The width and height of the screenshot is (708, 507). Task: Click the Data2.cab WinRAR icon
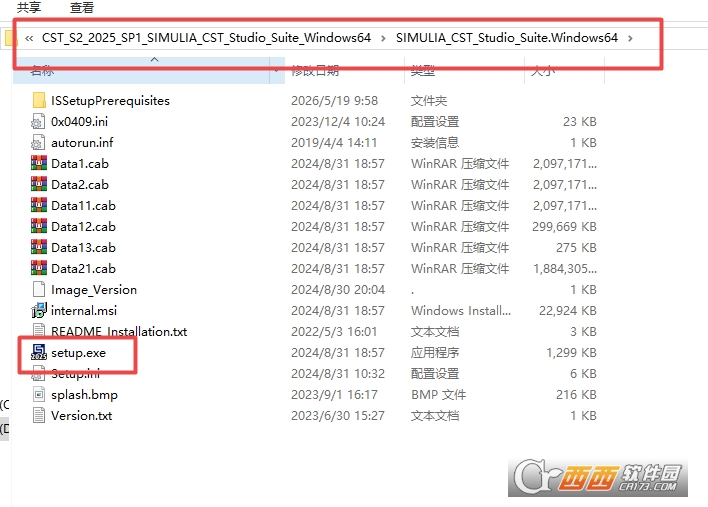point(39,184)
